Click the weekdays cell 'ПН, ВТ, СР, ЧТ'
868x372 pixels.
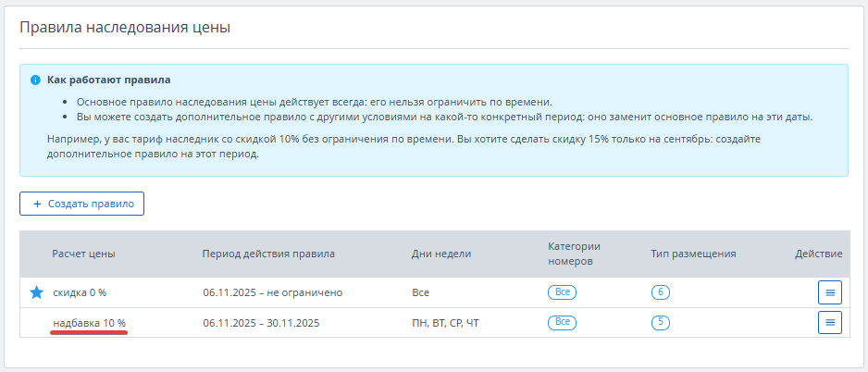point(445,323)
